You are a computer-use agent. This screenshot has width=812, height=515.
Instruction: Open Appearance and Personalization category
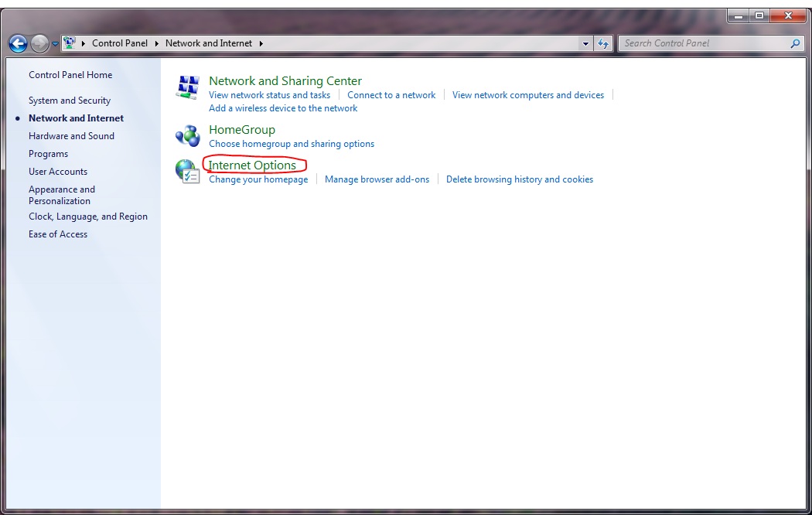[62, 195]
